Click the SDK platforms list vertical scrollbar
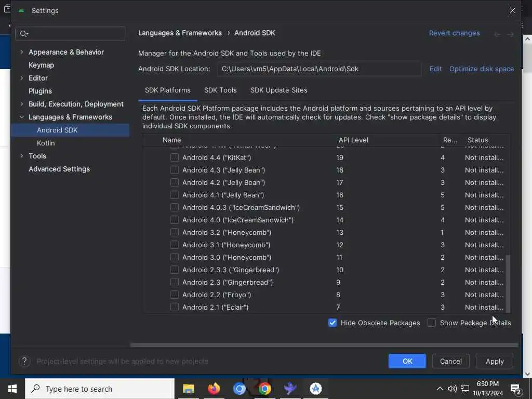 [x=508, y=284]
